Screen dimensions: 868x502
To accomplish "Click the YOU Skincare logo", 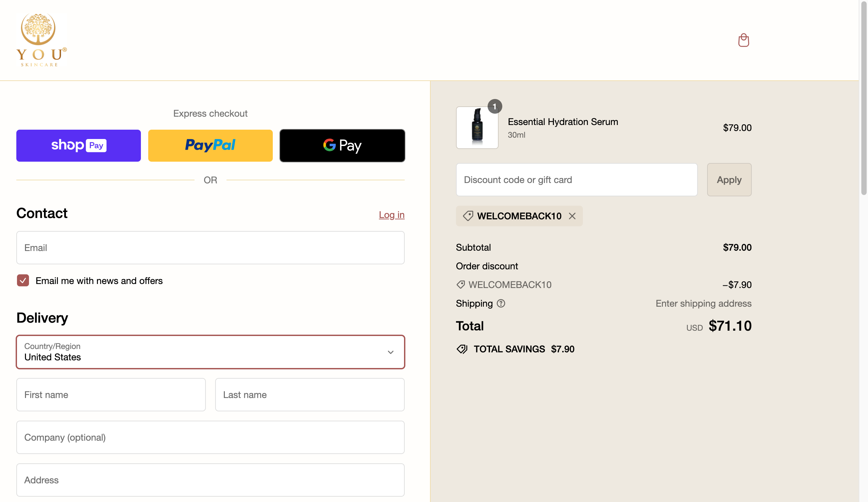I will point(42,40).
